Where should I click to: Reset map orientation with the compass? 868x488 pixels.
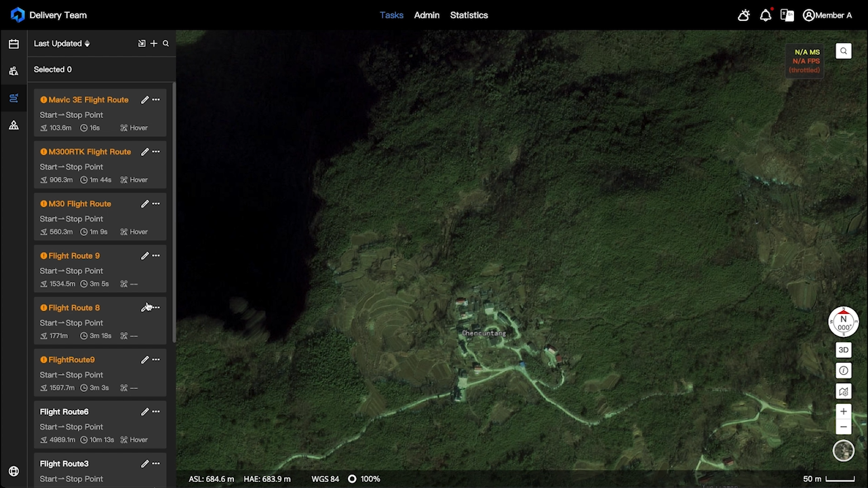(844, 323)
